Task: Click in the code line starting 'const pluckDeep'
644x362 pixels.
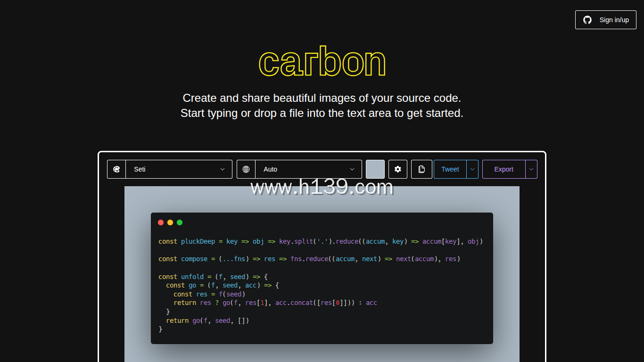Action: point(321,241)
